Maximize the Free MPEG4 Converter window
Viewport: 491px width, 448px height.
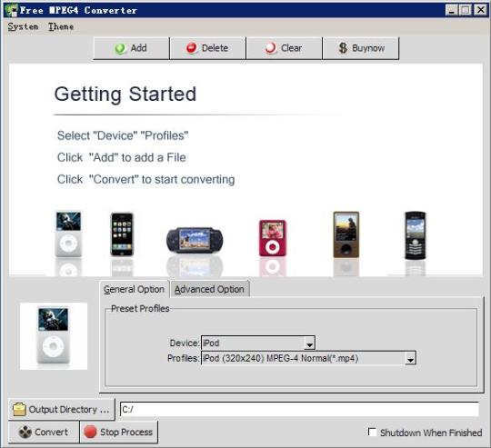tap(466, 10)
